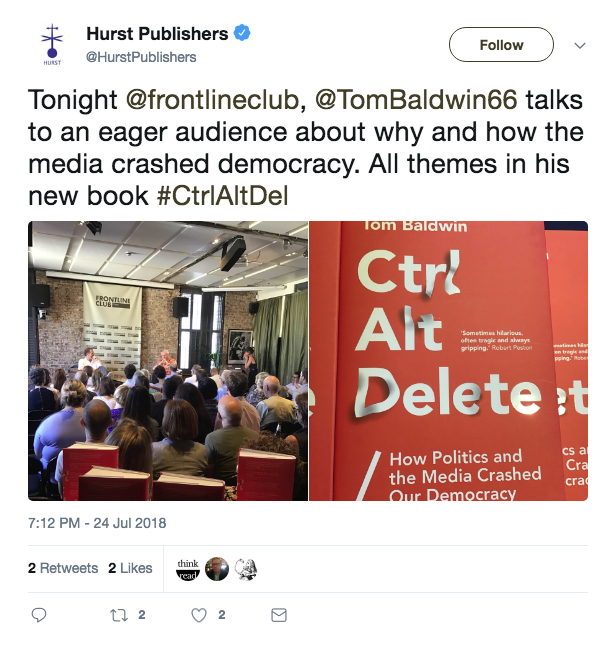Click the Hurst Publishers display name
609x645 pixels.
[x=157, y=34]
